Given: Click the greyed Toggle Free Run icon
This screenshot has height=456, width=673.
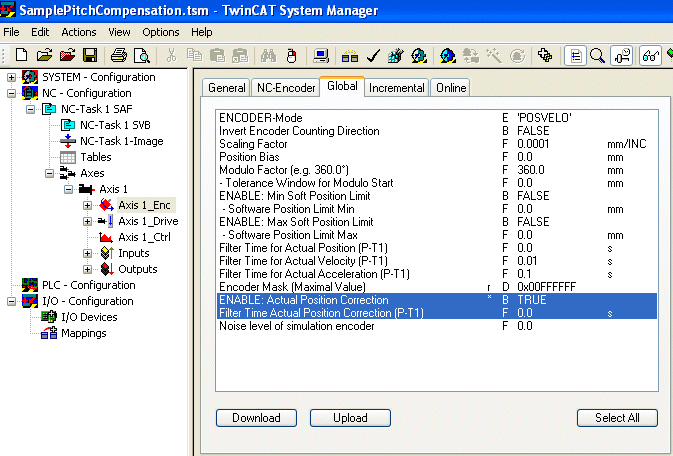Looking at the screenshot, I should [x=517, y=55].
